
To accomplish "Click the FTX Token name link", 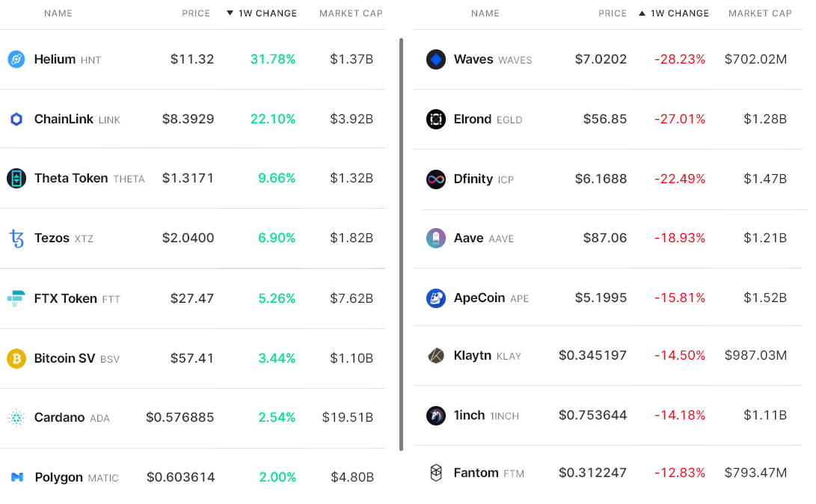I will click(66, 298).
